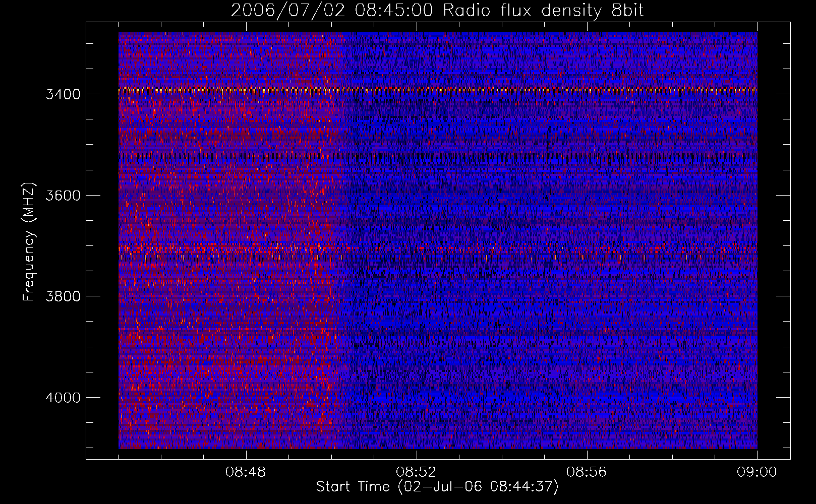816x504 pixels.
Task: Click the '09:00' time axis label
Action: click(x=757, y=472)
